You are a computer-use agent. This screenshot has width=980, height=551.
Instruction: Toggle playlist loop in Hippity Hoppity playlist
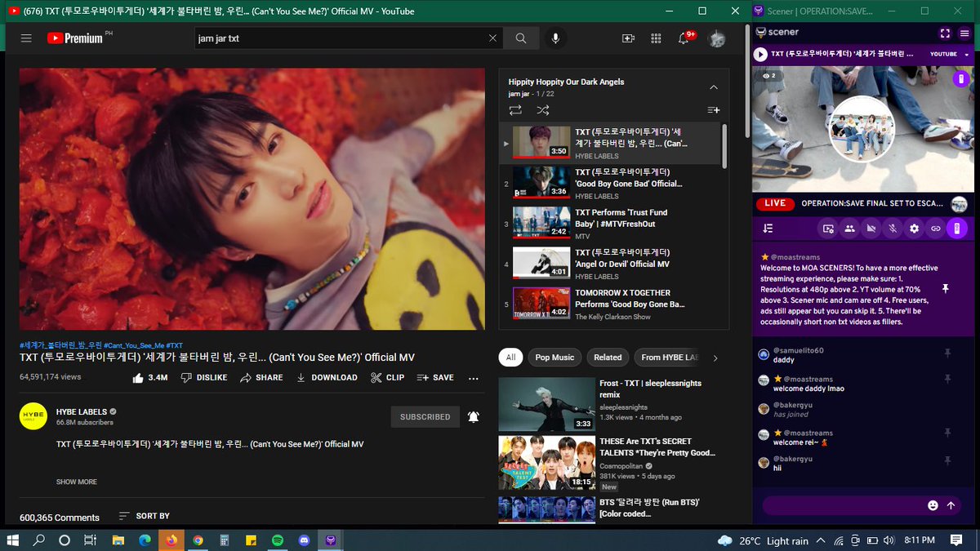[x=515, y=109]
